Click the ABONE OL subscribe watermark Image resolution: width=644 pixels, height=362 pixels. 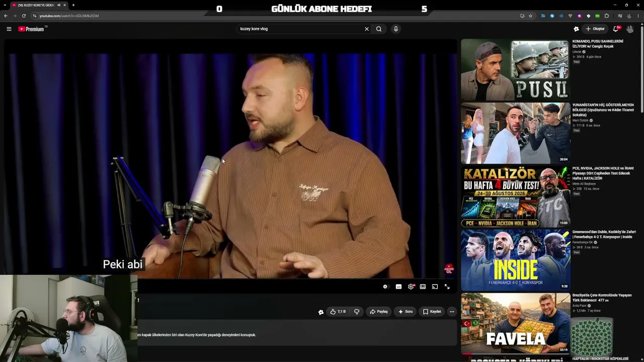tap(449, 269)
